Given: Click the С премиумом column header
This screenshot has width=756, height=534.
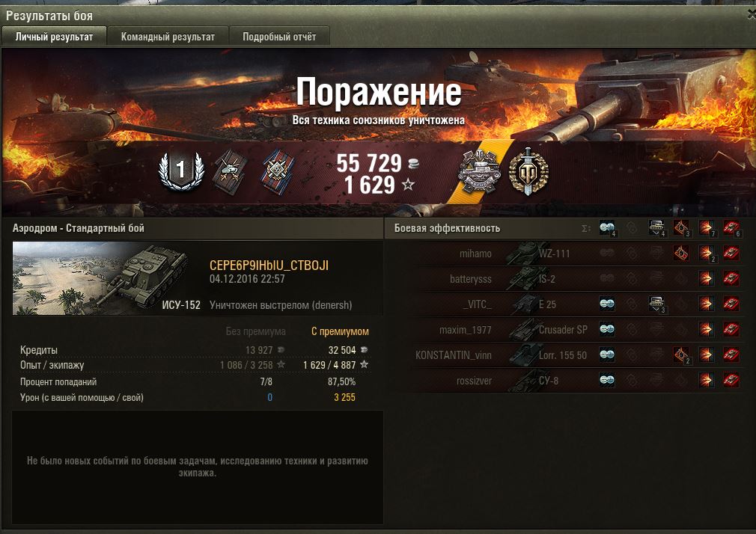Looking at the screenshot, I should (x=340, y=331).
